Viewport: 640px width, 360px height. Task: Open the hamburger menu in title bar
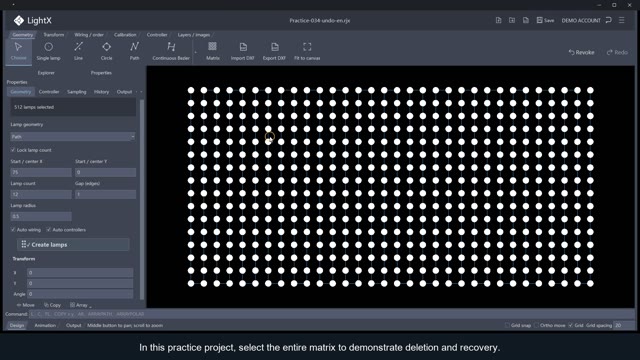coord(622,20)
